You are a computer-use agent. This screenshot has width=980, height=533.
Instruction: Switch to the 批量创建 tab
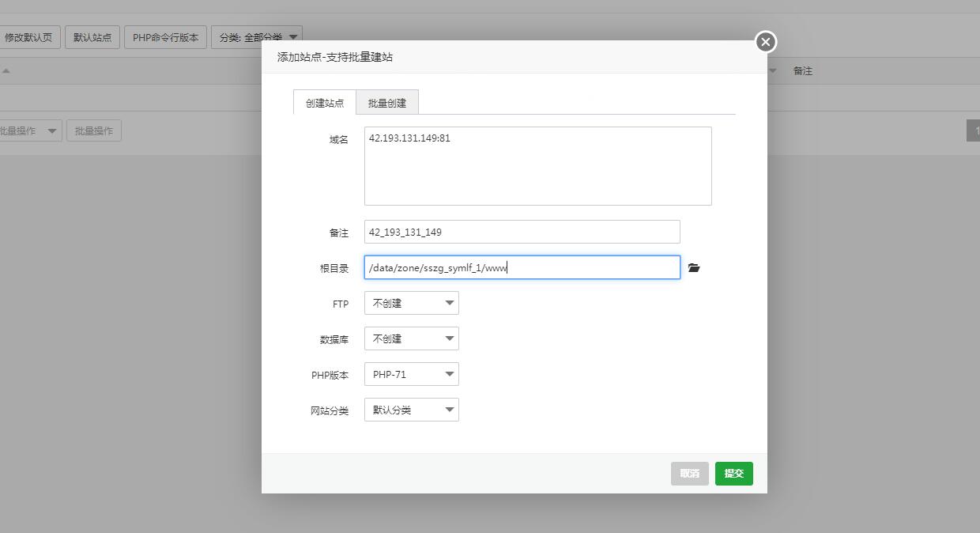(x=387, y=103)
